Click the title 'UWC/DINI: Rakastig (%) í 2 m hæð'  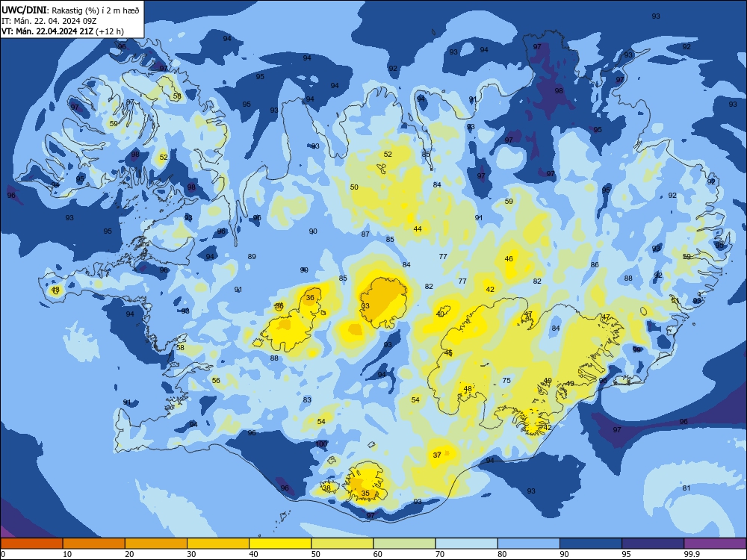point(70,10)
